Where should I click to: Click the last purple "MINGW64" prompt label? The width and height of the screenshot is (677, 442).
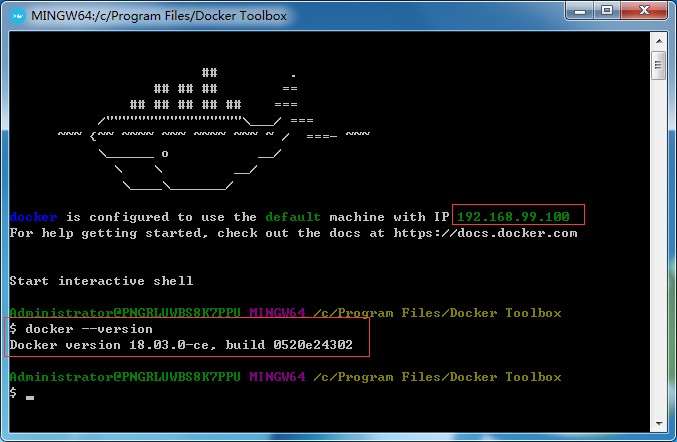[277, 377]
